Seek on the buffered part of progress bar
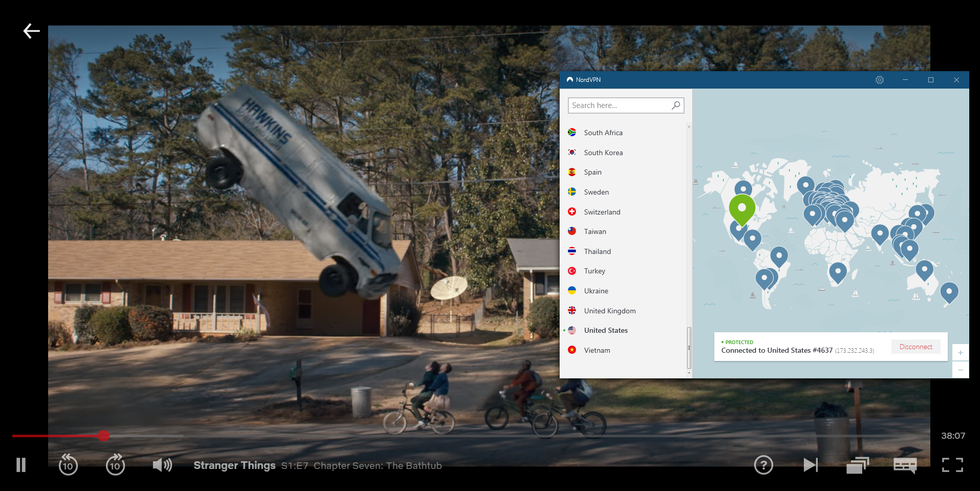 146,436
